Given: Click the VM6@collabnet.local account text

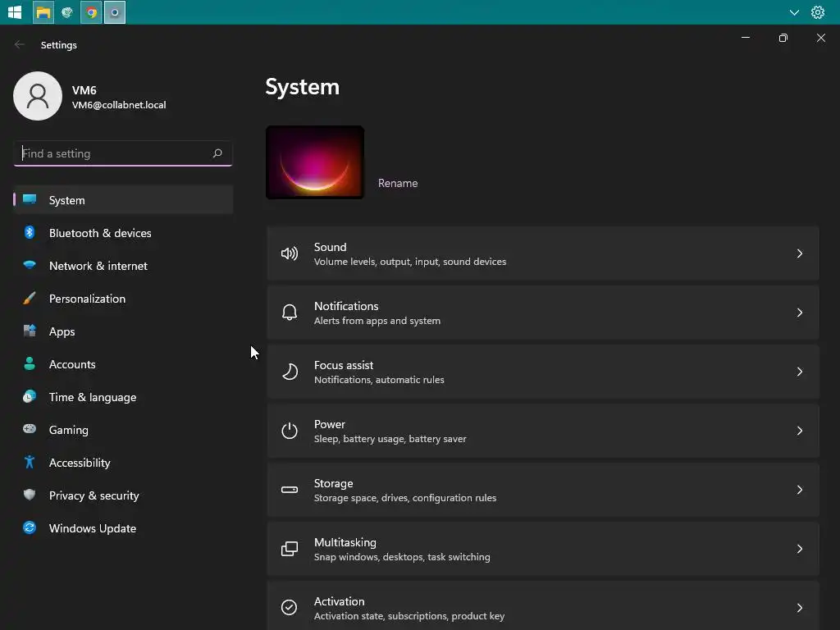Looking at the screenshot, I should [x=119, y=105].
